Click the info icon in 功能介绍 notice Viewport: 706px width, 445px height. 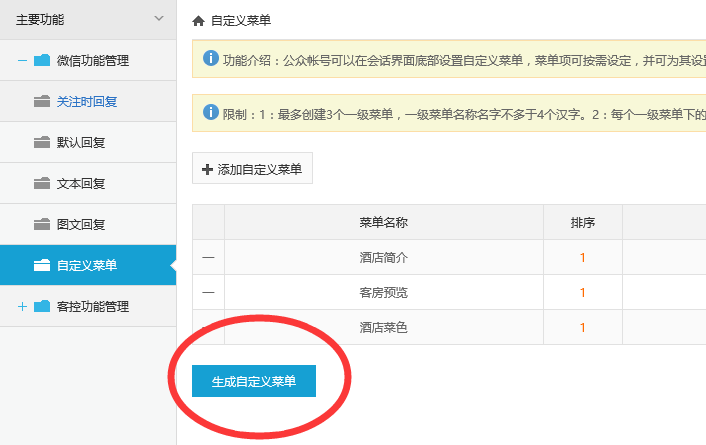click(x=210, y=59)
